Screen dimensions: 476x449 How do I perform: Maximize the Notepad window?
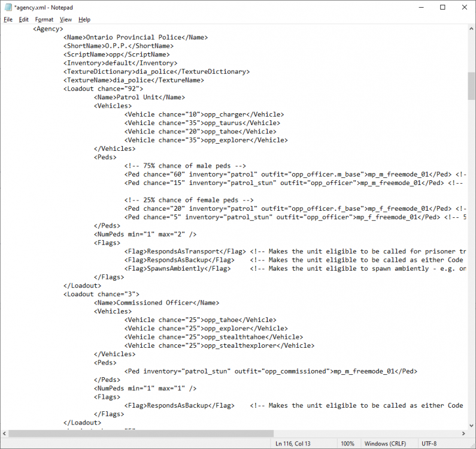(442, 7)
